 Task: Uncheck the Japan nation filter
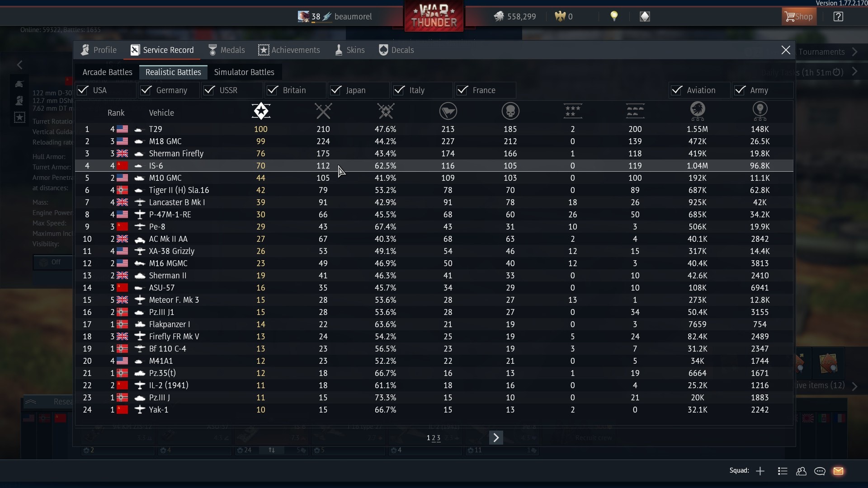[335, 90]
